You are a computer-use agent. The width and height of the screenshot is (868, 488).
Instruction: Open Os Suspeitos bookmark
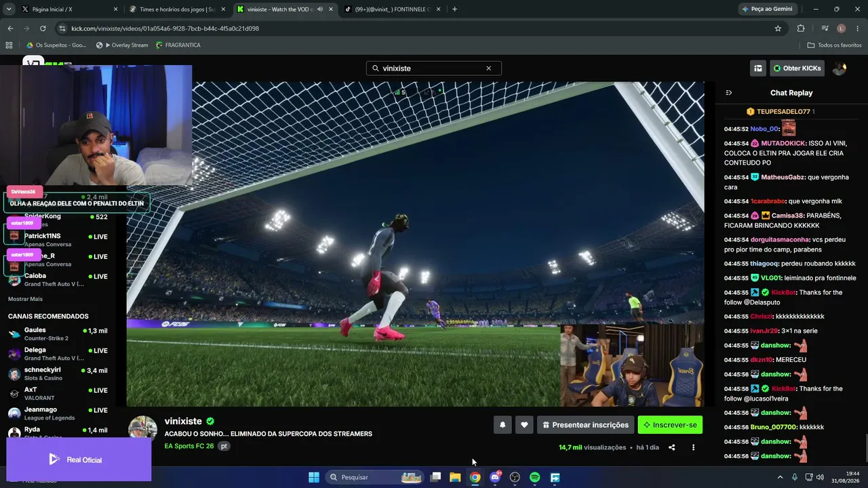[56, 45]
